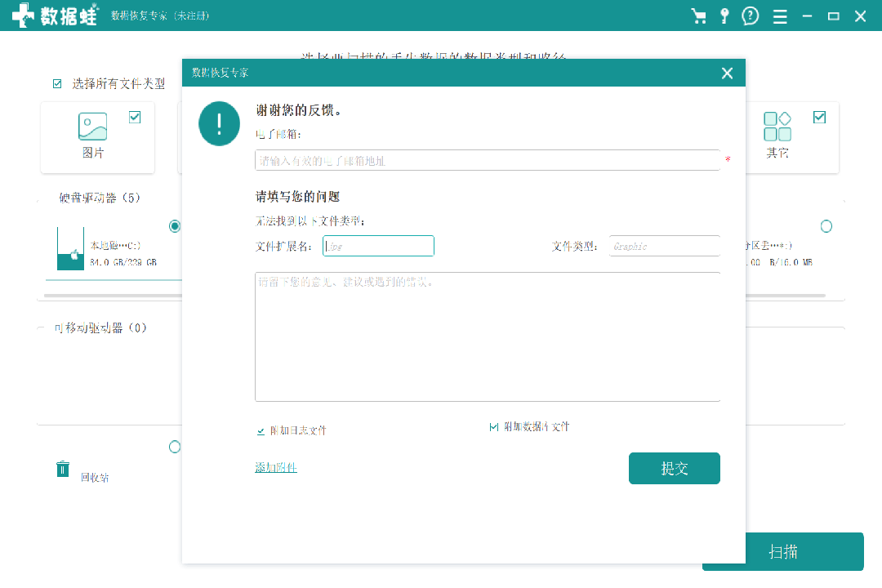Uncheck the 附加日志文件 checkbox
This screenshot has width=882, height=588.
[x=261, y=430]
